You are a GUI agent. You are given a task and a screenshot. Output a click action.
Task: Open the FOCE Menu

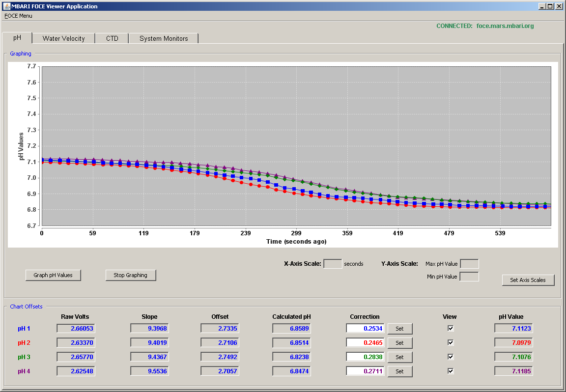tap(18, 16)
